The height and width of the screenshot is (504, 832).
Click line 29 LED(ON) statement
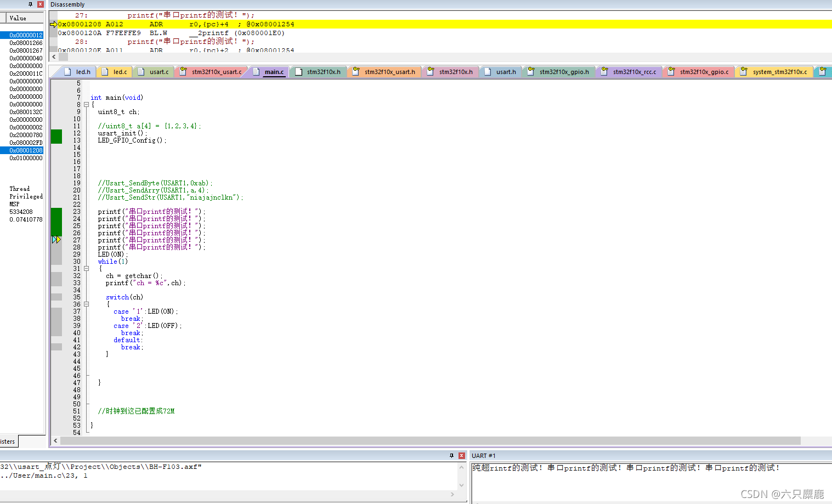coord(113,254)
